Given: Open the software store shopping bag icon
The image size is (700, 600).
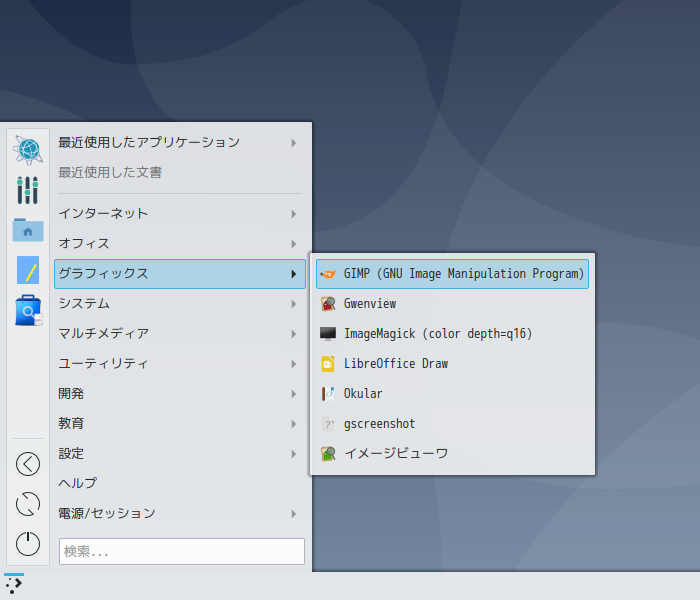Looking at the screenshot, I should point(28,310).
